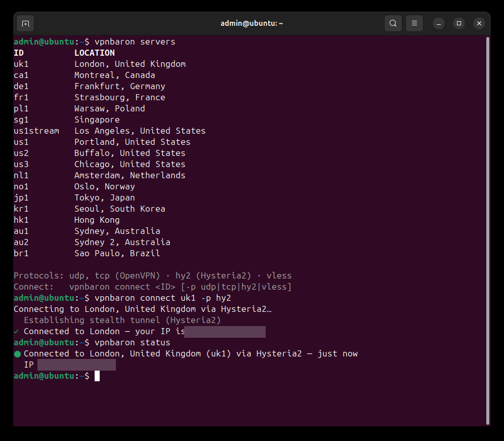Click 'Buffalo, United States' location
504x441 pixels.
(x=130, y=153)
